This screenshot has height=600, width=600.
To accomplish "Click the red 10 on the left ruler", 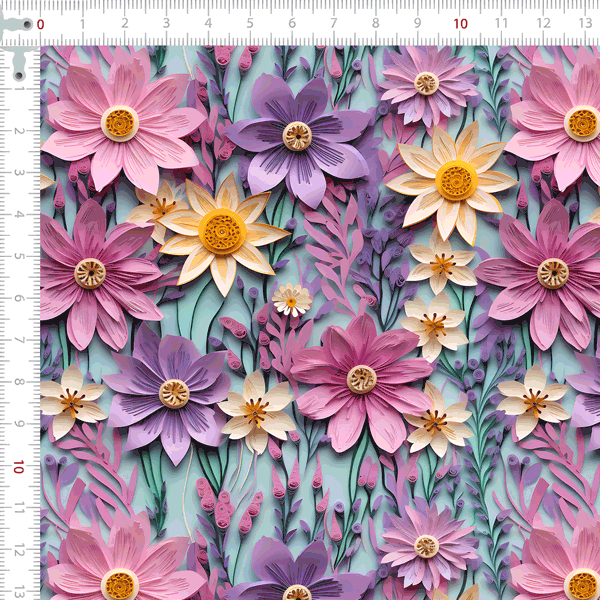I will tap(18, 467).
